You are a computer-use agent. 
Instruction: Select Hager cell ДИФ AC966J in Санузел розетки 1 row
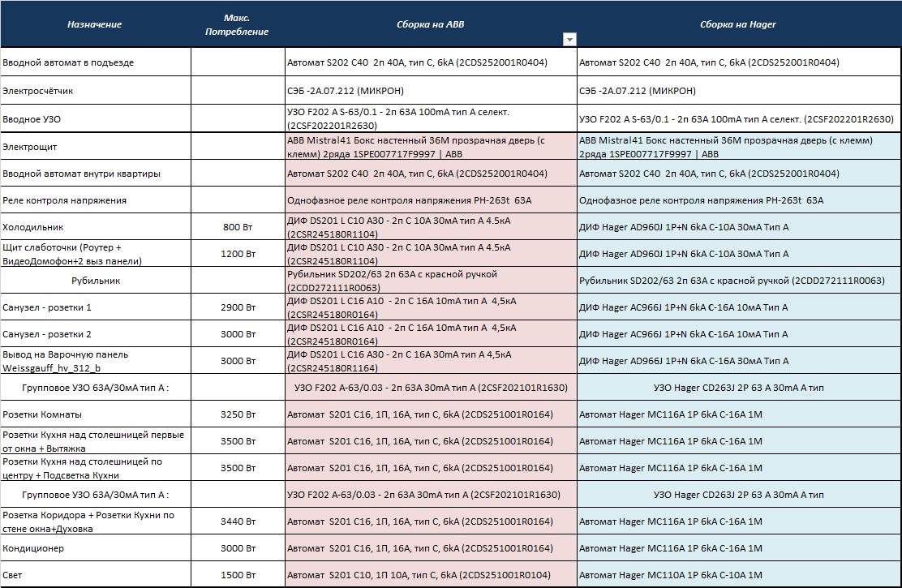coord(739,307)
